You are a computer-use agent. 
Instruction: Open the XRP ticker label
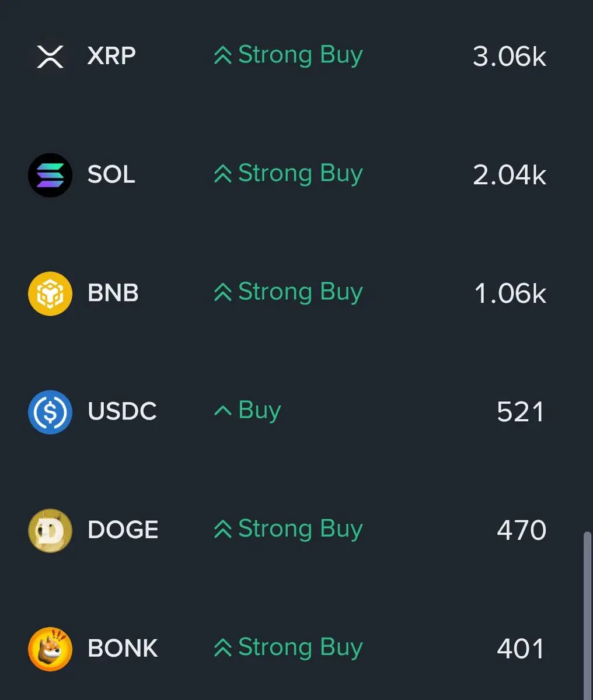(x=111, y=56)
